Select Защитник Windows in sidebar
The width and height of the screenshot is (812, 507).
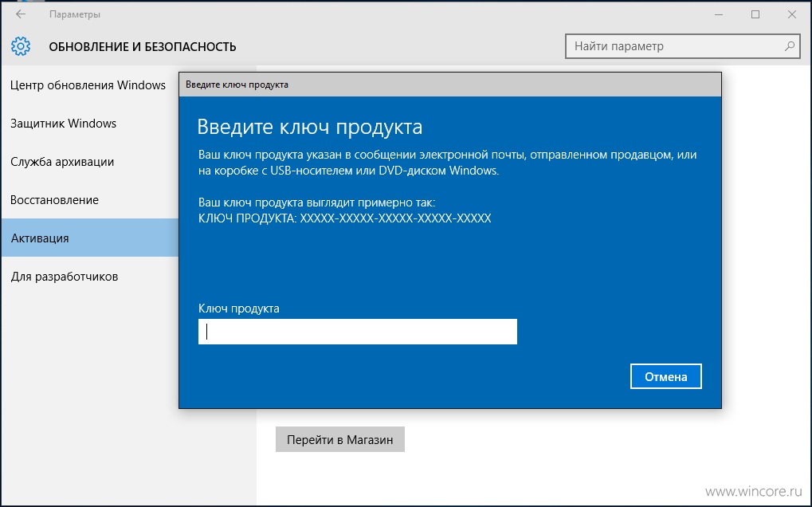pos(63,124)
